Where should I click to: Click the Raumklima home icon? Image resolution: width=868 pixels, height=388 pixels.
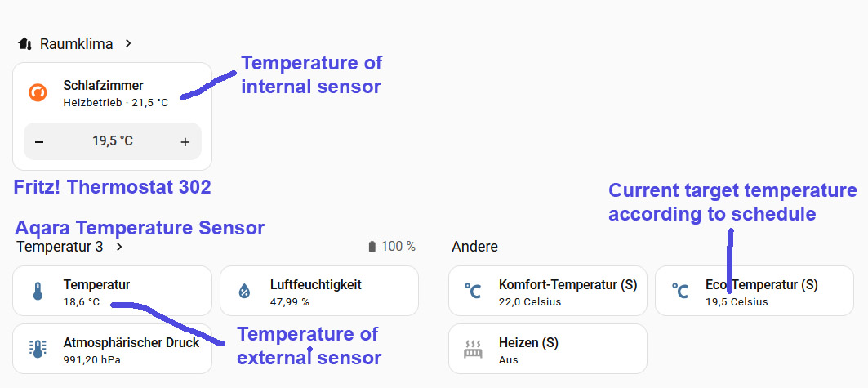(24, 43)
